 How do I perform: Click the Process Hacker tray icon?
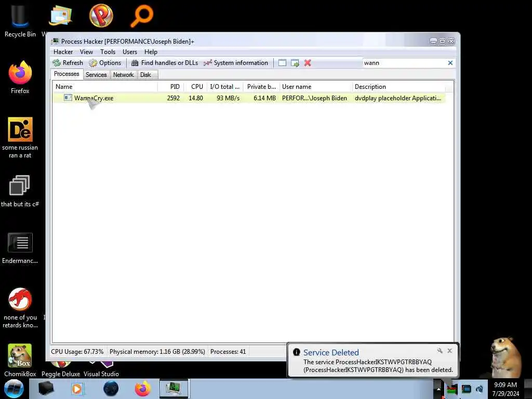(x=452, y=389)
